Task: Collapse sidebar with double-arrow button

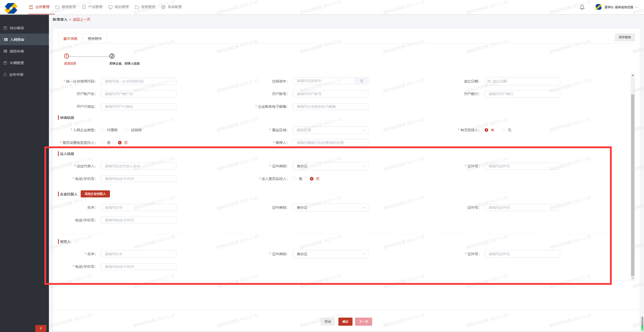Action: 41,328
